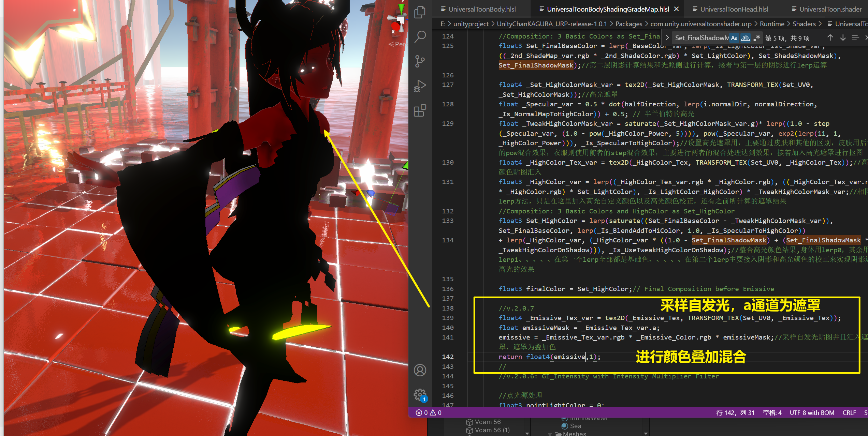This screenshot has width=868, height=436.
Task: Open the Explorer view in activity bar
Action: pos(420,12)
